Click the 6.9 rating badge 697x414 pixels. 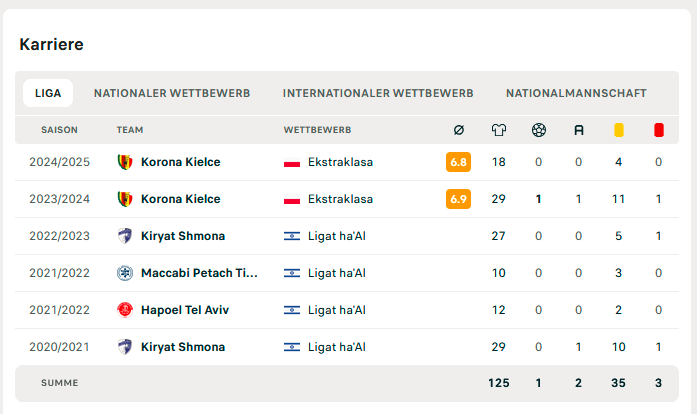458,199
